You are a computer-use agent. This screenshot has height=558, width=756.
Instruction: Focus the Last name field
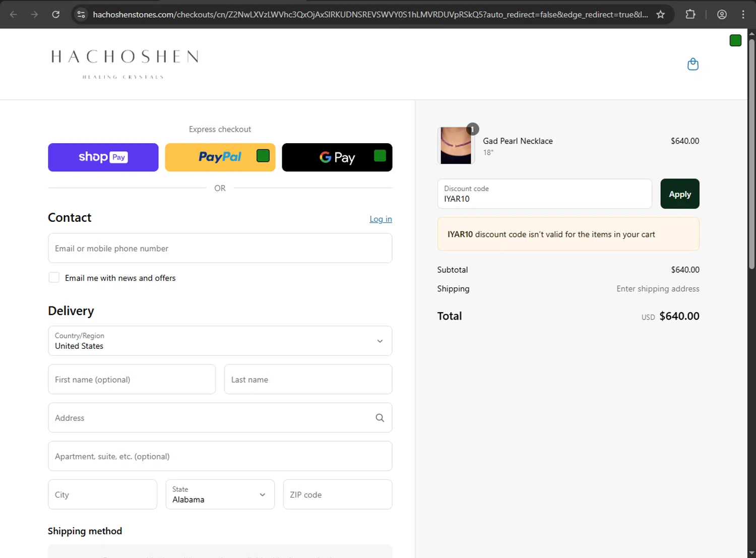point(308,380)
